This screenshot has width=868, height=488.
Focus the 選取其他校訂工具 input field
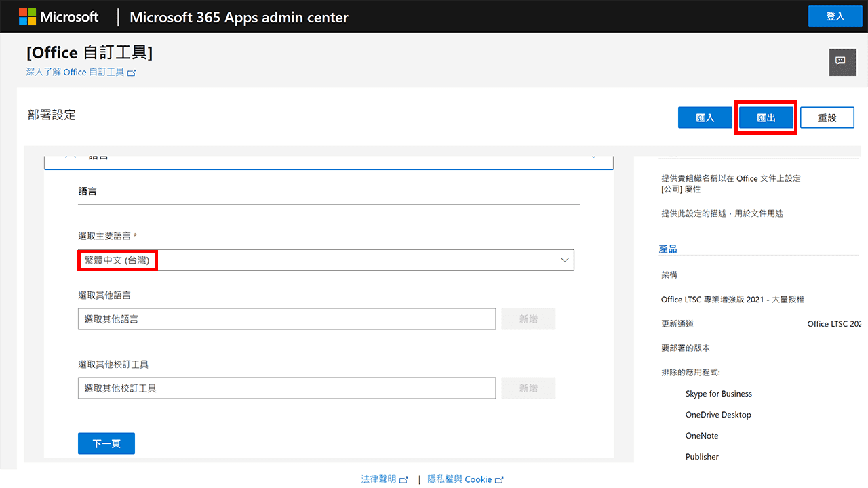click(x=286, y=388)
